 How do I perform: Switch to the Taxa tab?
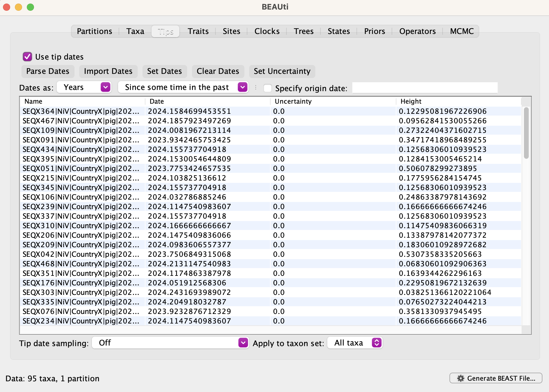click(x=135, y=31)
